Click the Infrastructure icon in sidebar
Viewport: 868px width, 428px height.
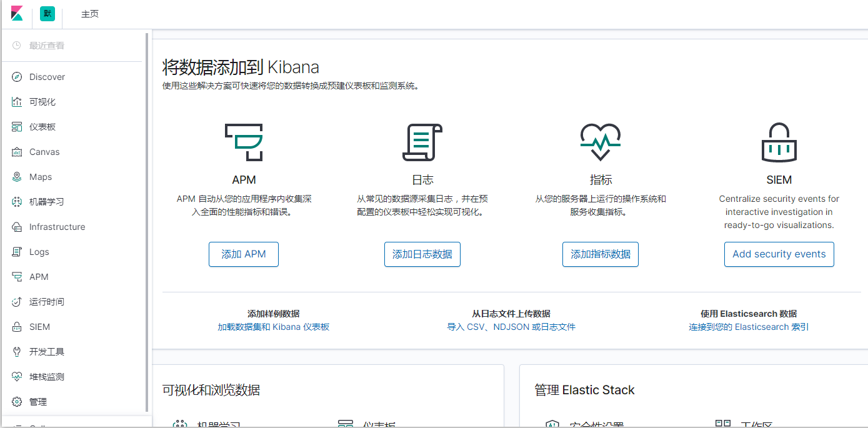click(x=17, y=227)
